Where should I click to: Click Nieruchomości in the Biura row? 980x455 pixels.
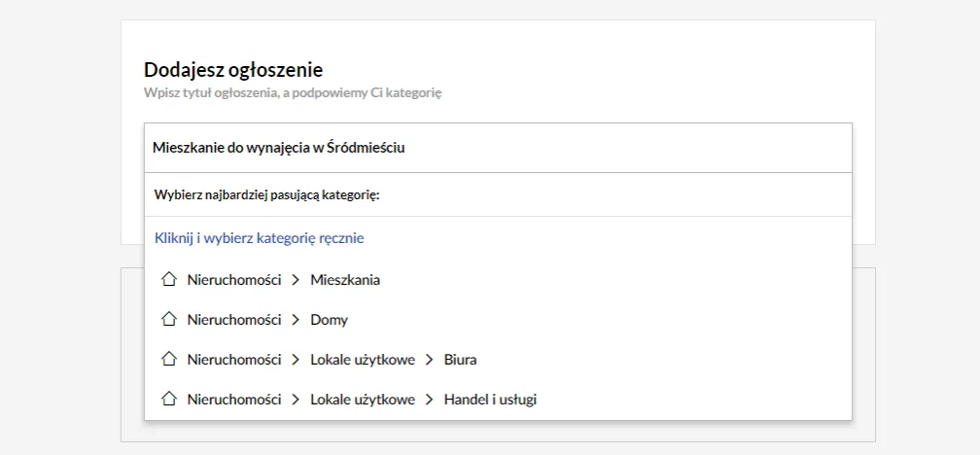tap(233, 360)
